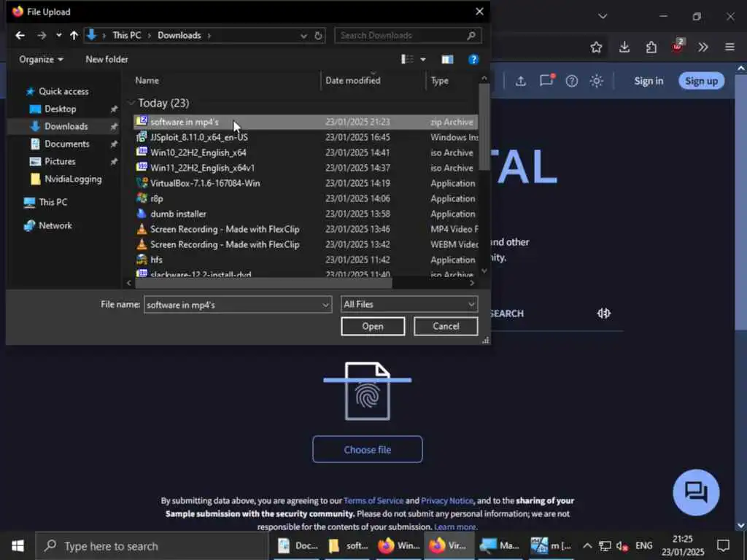Sort by the Type column header
Viewport: 747px width, 560px height.
tap(439, 80)
